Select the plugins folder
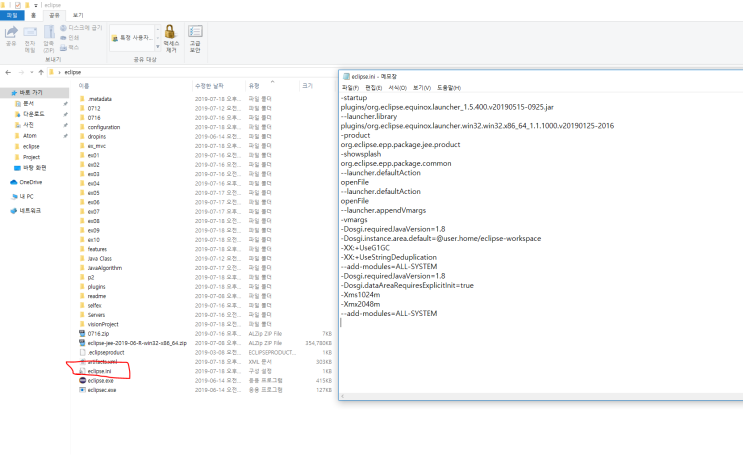The image size is (743, 455). pyautogui.click(x=96, y=287)
